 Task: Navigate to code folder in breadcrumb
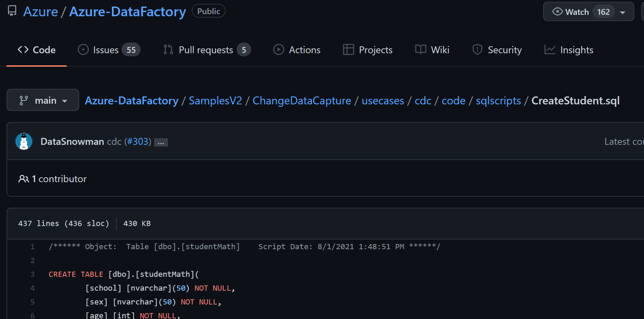pyautogui.click(x=453, y=101)
